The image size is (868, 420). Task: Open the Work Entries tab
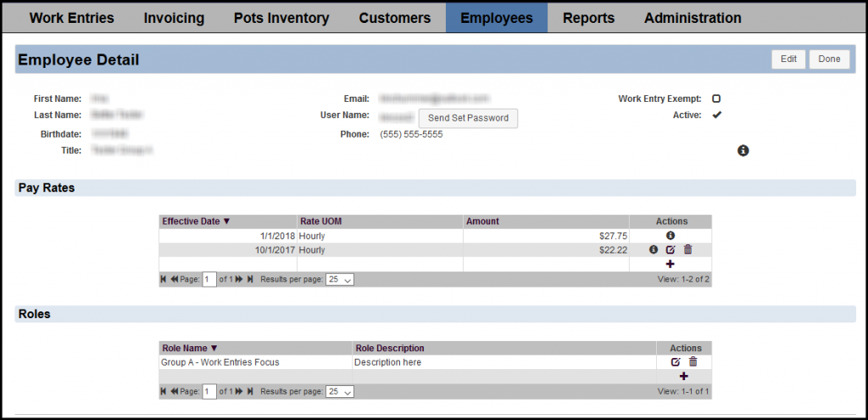(71, 18)
